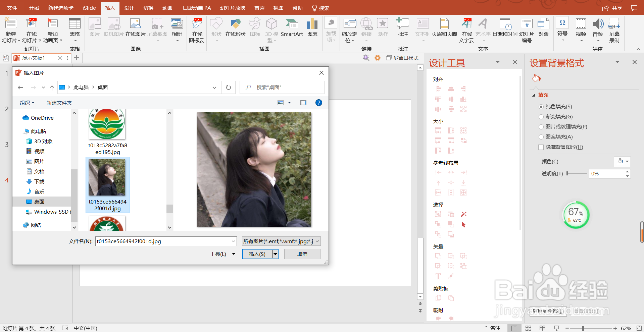This screenshot has width=644, height=332.
Task: Open the help icon in dialog
Action: (x=318, y=103)
